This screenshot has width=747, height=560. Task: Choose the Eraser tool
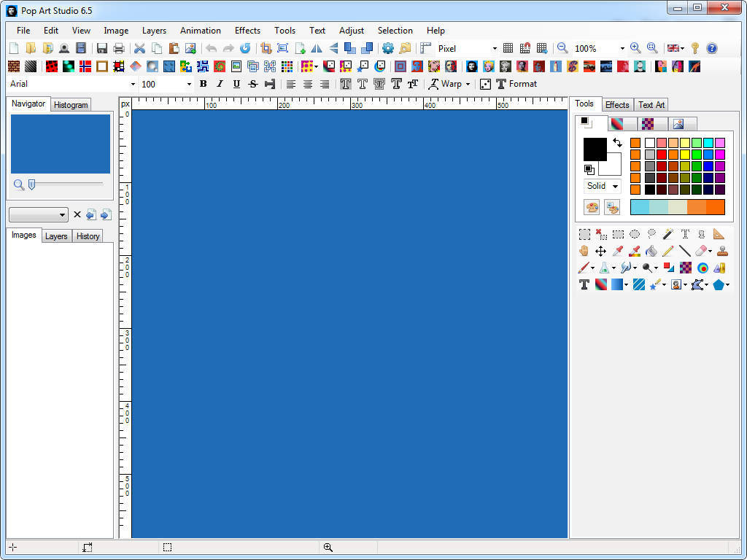[x=701, y=251]
